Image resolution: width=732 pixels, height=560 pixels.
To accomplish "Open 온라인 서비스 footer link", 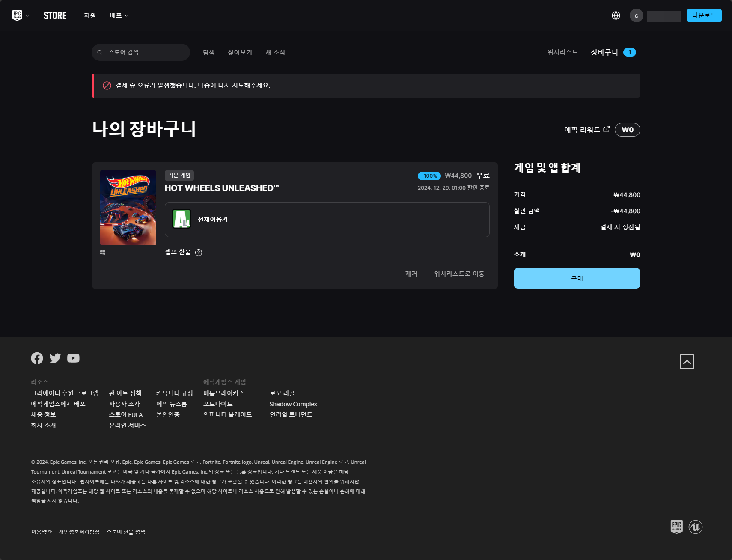I will point(127,425).
